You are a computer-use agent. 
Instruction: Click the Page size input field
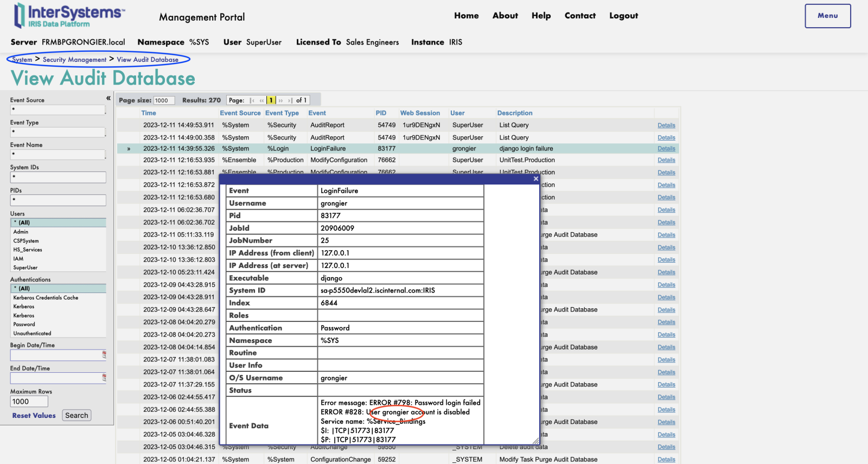pos(164,100)
